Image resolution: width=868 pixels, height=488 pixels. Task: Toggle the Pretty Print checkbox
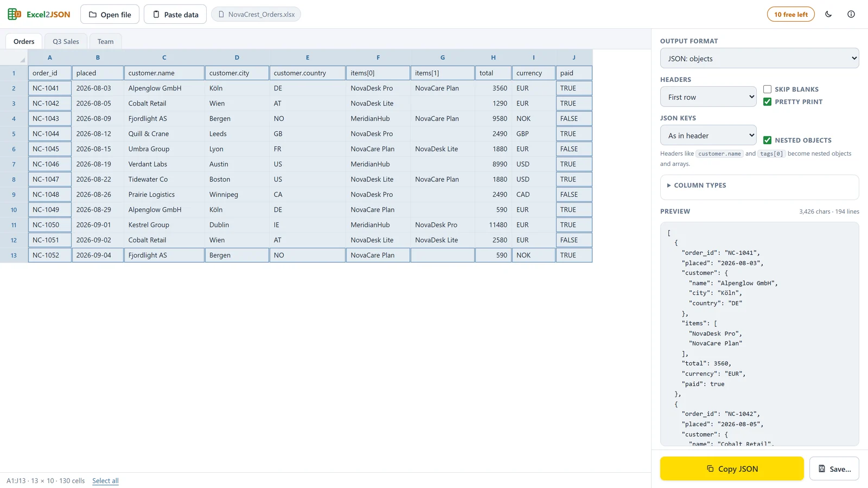click(x=767, y=101)
